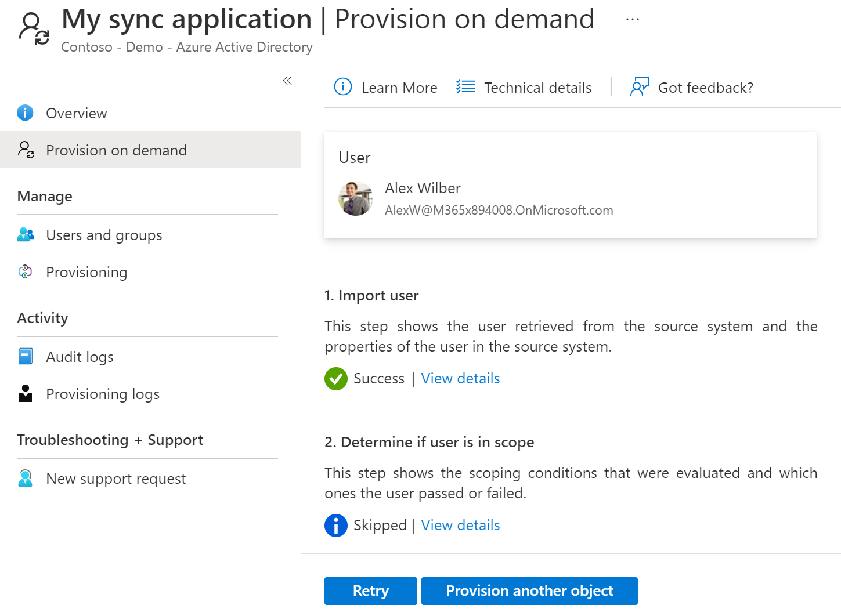841x616 pixels.
Task: Click the Audit logs notebook icon
Action: [x=26, y=356]
